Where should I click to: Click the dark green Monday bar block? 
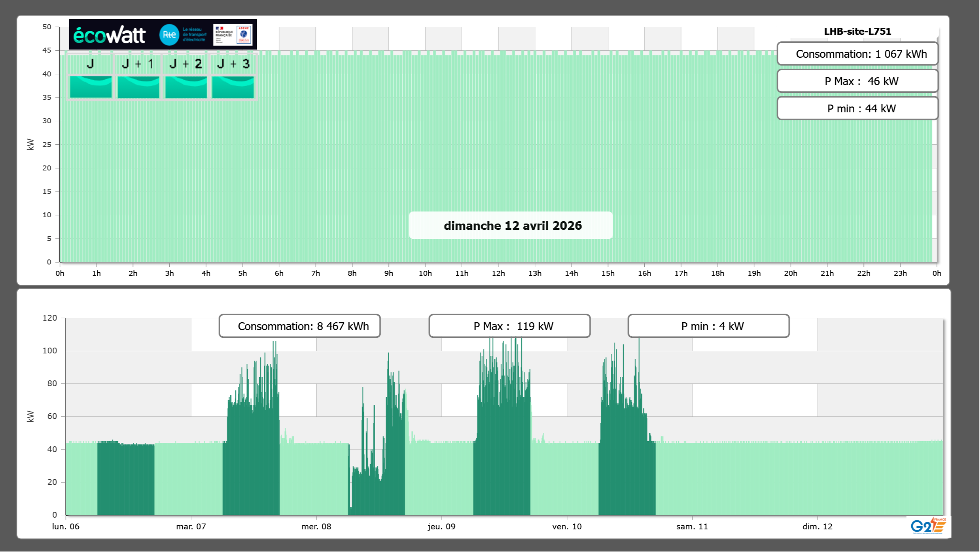click(x=126, y=479)
